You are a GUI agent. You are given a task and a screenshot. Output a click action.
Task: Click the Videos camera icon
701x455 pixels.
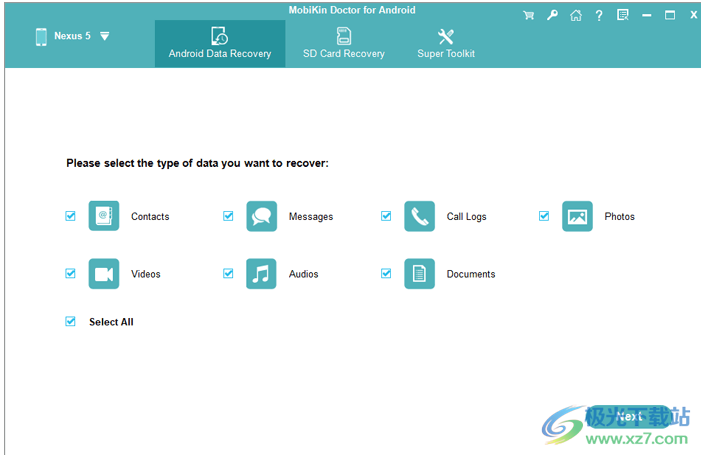click(103, 274)
